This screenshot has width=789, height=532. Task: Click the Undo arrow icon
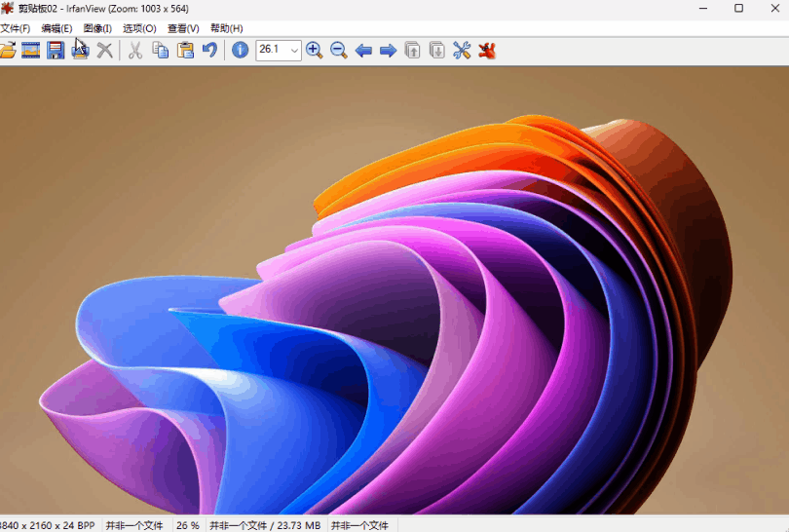coord(209,51)
